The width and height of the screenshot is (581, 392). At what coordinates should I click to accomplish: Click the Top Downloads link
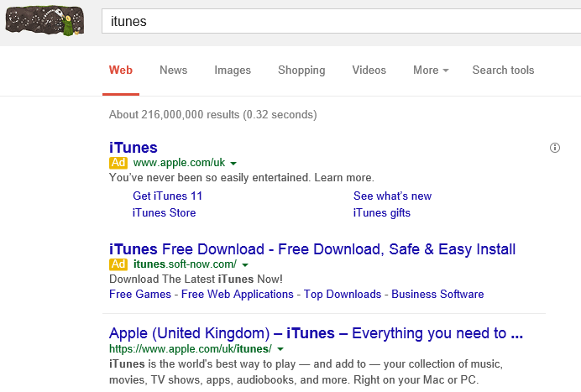[x=343, y=294]
